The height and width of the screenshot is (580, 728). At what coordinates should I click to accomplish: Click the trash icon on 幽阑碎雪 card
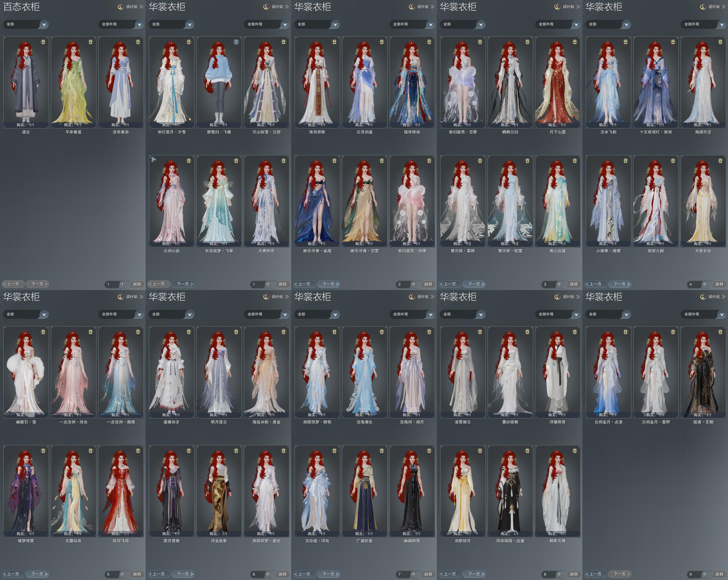coord(429,451)
